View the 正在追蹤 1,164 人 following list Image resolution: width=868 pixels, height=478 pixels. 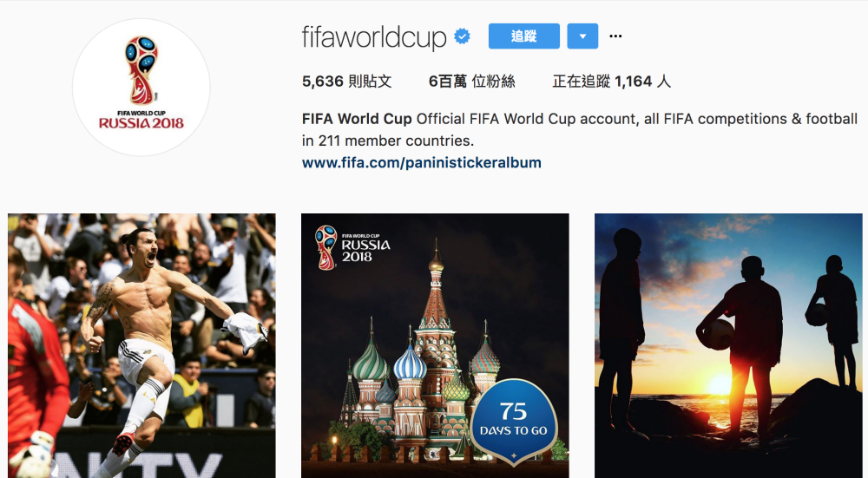(x=611, y=82)
